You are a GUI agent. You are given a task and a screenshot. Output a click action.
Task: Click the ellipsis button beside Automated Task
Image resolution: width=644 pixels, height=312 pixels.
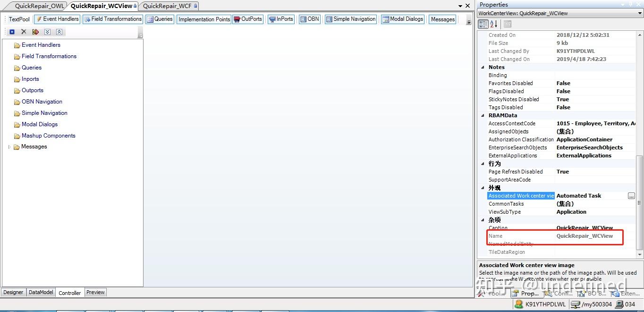coord(631,196)
